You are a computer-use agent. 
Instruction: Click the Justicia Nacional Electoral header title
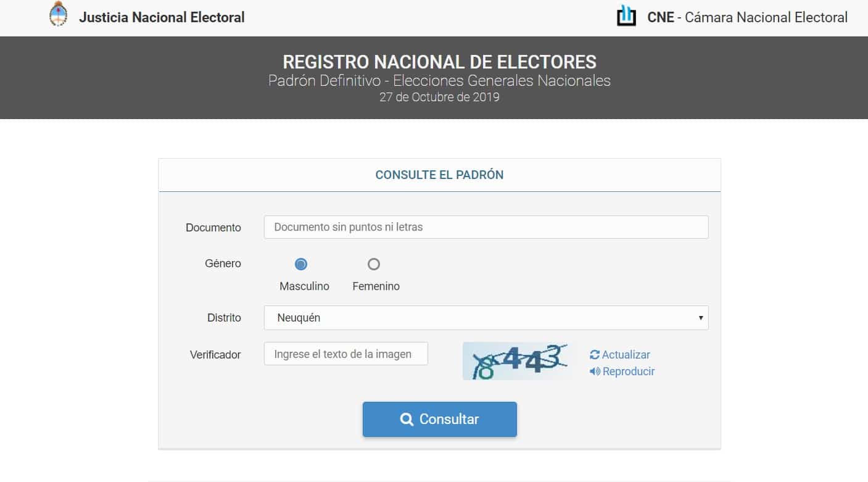point(162,17)
